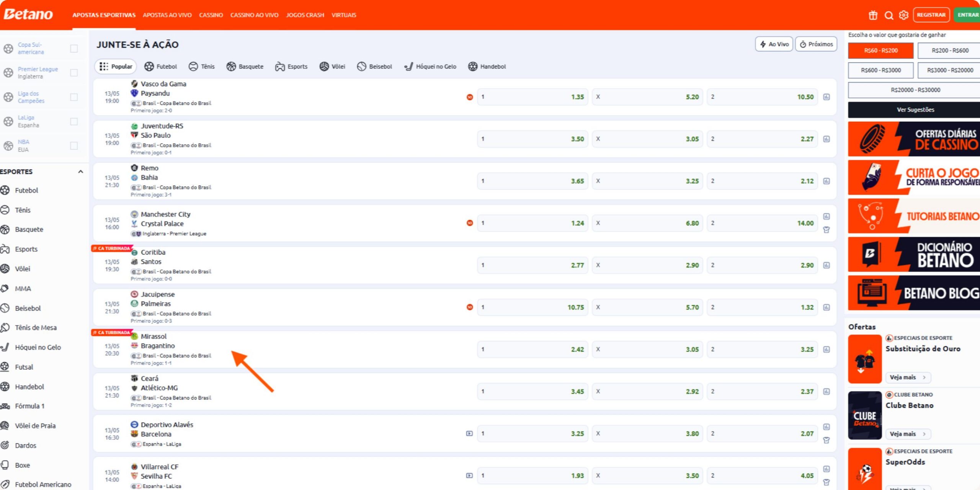Open the Apostas ao Vivo menu
980x490 pixels.
point(167,15)
